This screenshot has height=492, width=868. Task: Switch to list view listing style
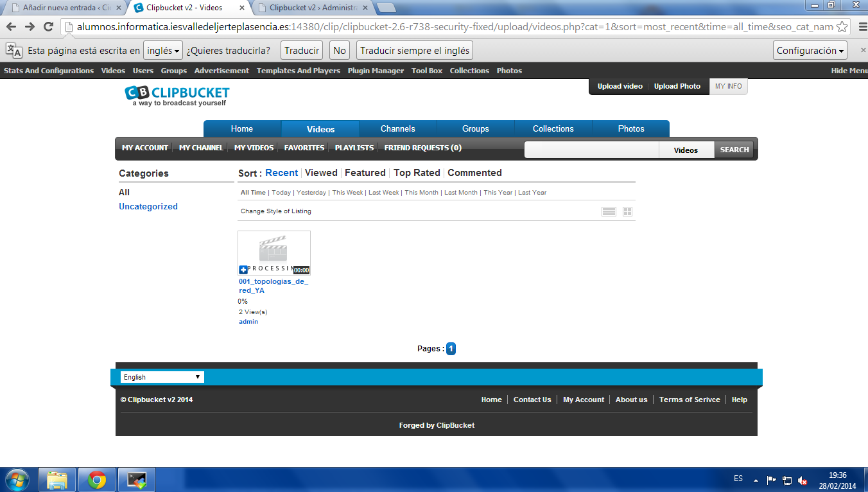609,212
